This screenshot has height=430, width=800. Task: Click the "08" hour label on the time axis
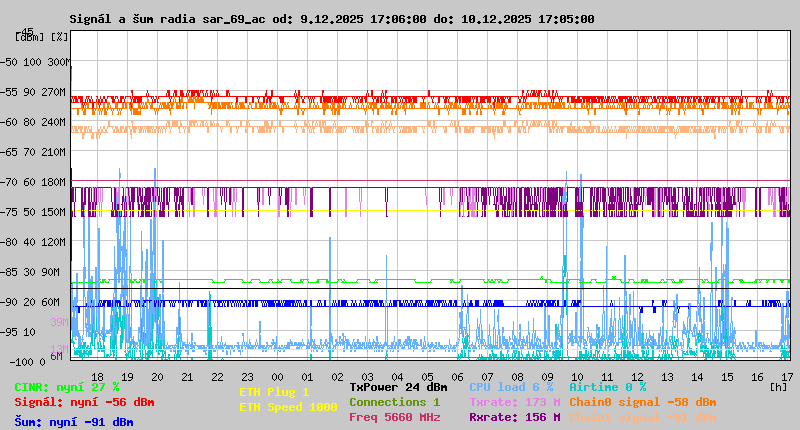click(517, 377)
